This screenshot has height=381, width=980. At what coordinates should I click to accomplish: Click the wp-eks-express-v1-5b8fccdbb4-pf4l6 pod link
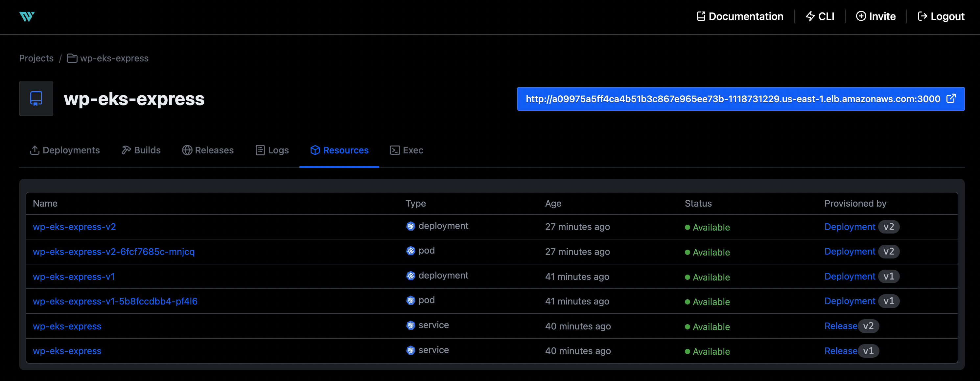[x=115, y=301]
